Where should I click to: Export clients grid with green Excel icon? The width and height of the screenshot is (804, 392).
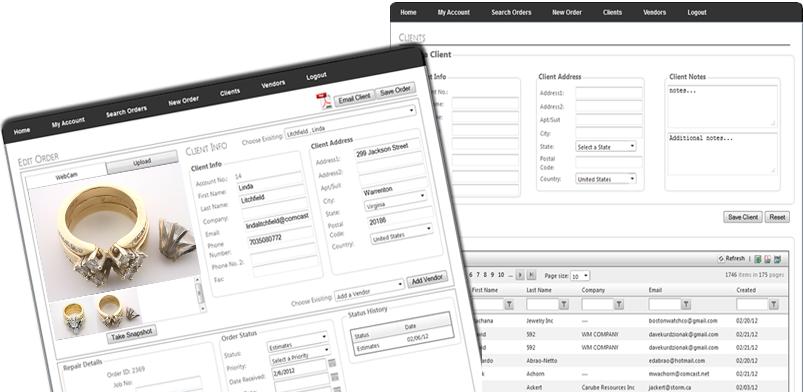[x=758, y=259]
